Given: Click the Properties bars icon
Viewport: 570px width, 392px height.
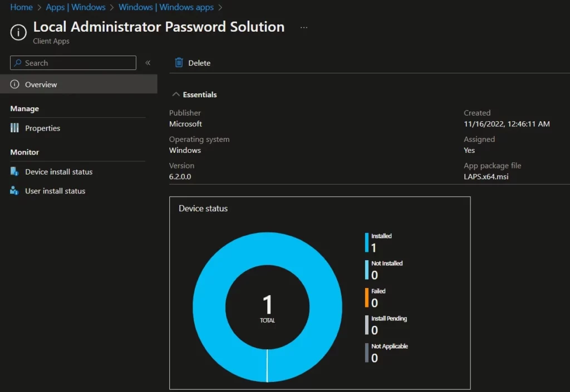Looking at the screenshot, I should pyautogui.click(x=14, y=128).
